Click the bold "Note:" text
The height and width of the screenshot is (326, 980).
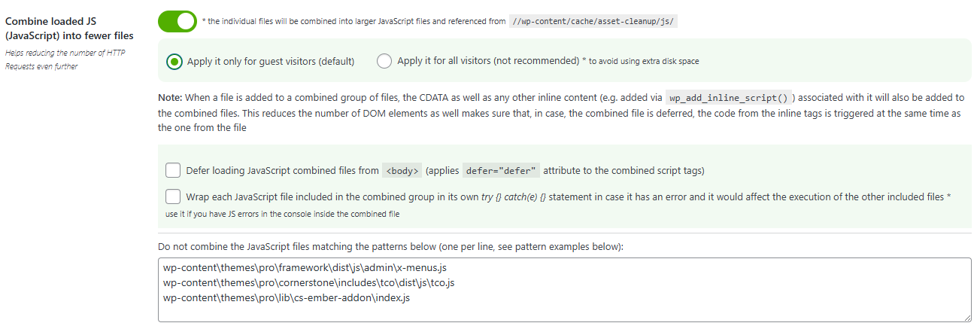pyautogui.click(x=170, y=98)
